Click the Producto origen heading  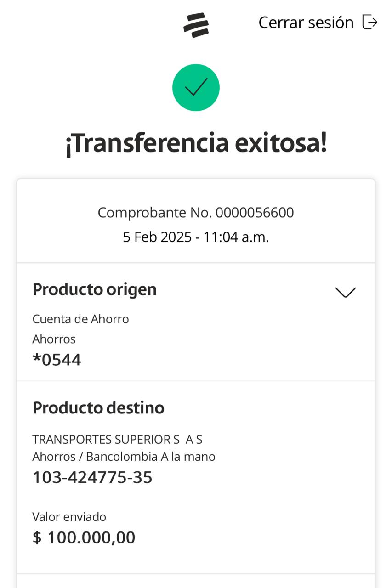(94, 289)
